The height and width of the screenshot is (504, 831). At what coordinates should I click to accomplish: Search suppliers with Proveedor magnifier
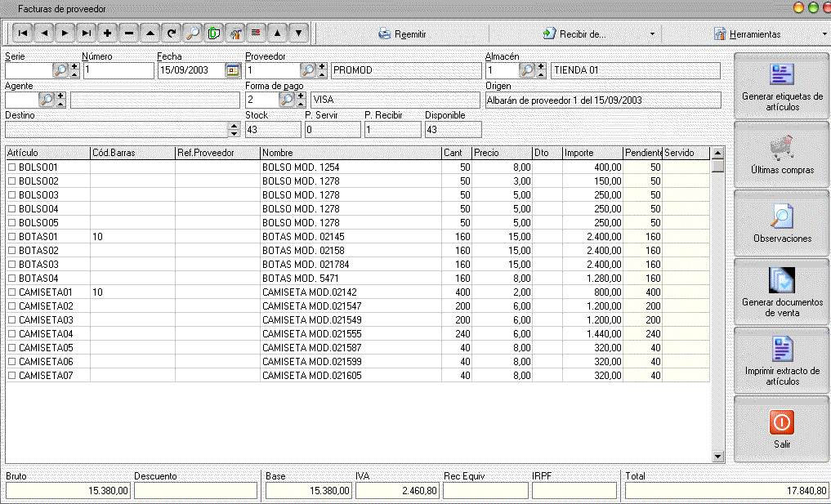308,70
